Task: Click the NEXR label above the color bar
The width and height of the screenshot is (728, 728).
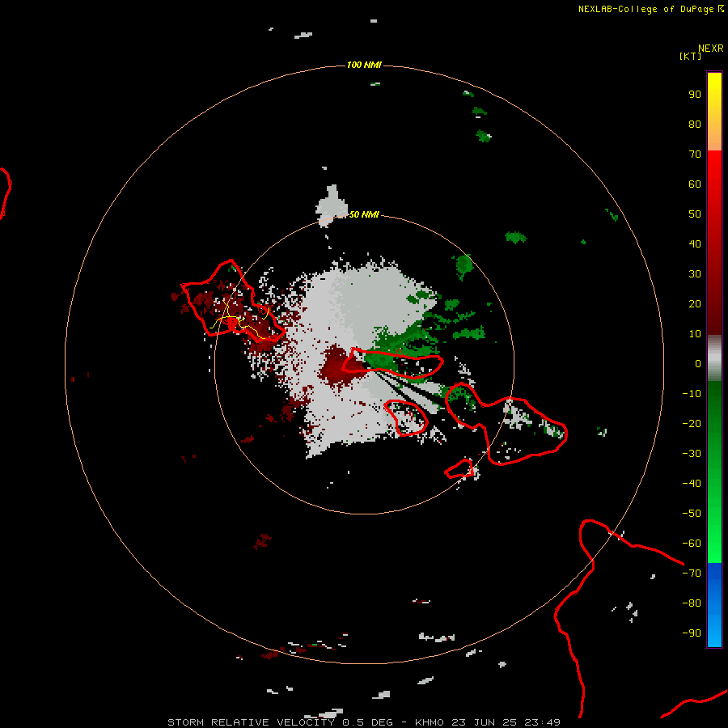Action: point(711,49)
